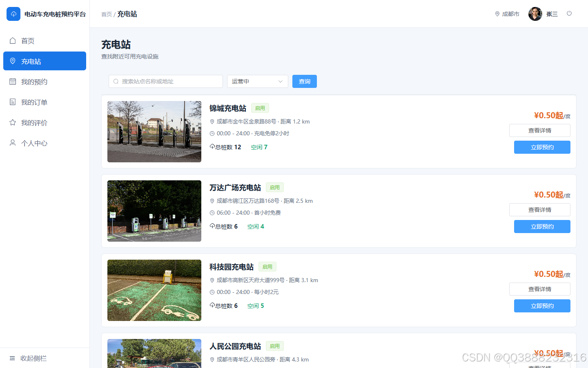
Task: Click the 万达广场充电站 station title
Action: pos(235,188)
